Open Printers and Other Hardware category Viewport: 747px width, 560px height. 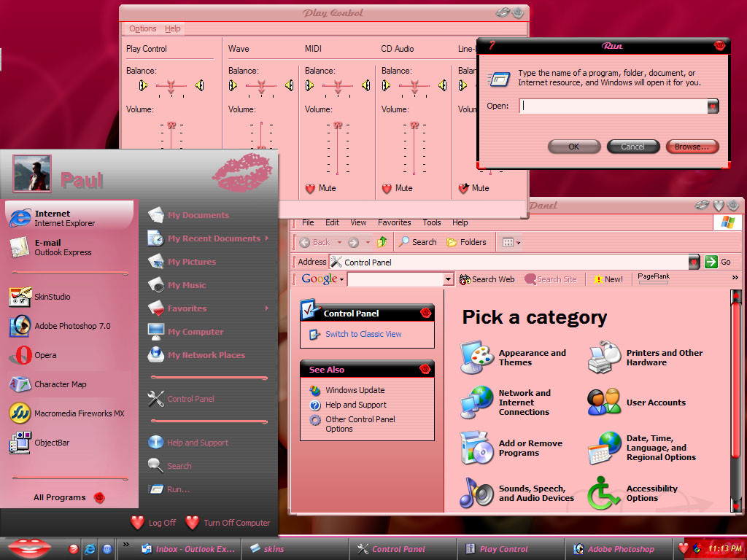tap(646, 357)
